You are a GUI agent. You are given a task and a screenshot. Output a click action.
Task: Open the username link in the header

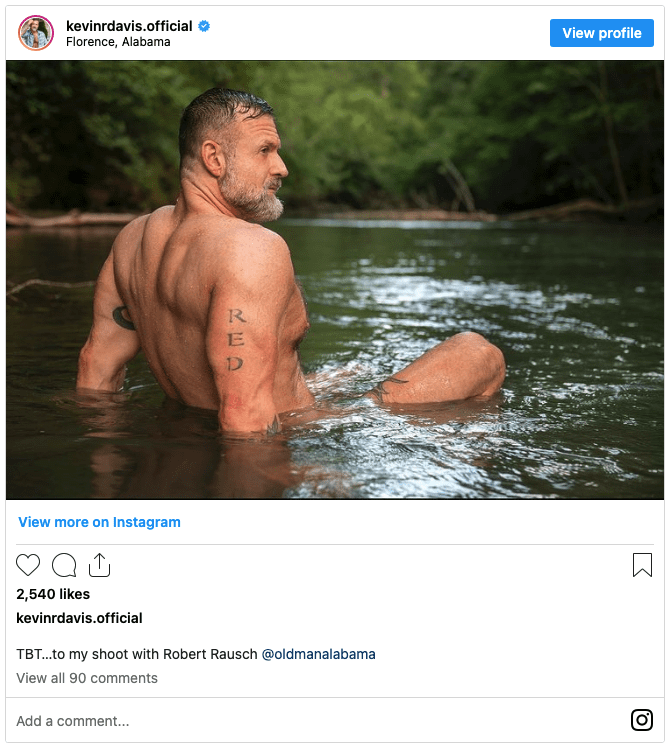point(130,25)
